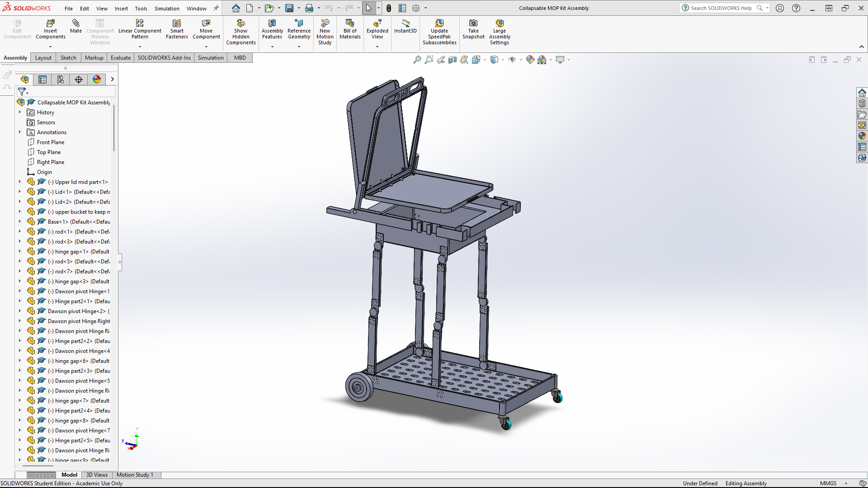The width and height of the screenshot is (868, 488).
Task: Click the Bill of Materials icon
Action: [350, 23]
